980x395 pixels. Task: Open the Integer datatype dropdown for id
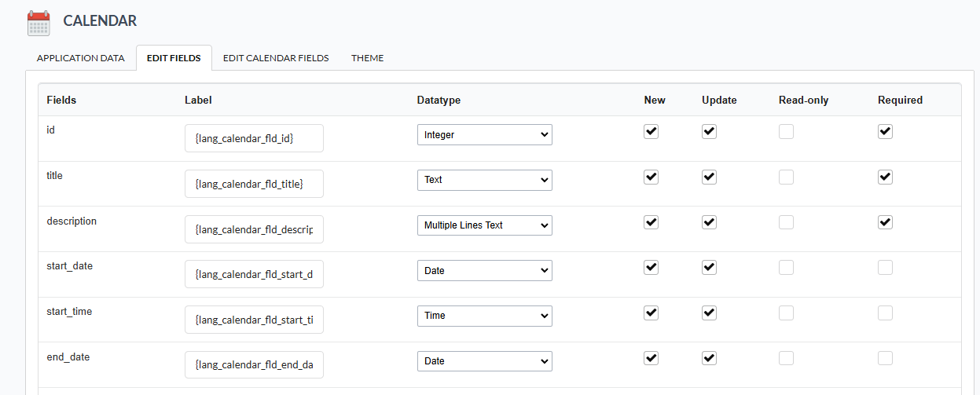[x=484, y=135]
